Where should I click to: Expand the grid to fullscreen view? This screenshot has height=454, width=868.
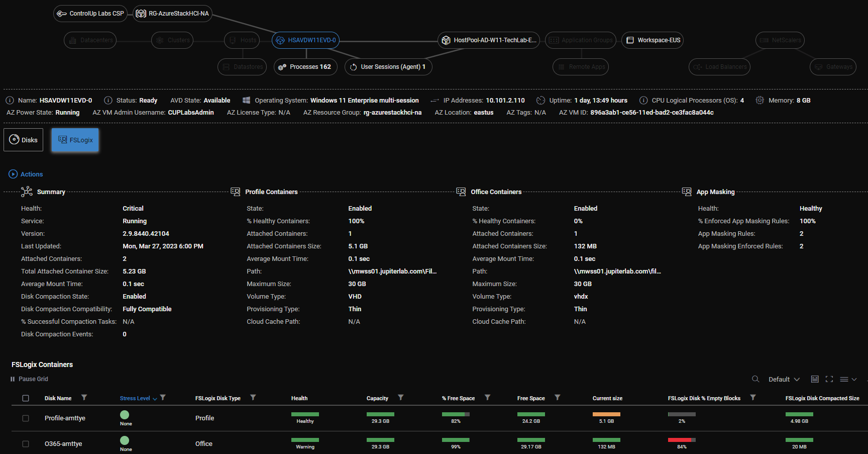829,379
